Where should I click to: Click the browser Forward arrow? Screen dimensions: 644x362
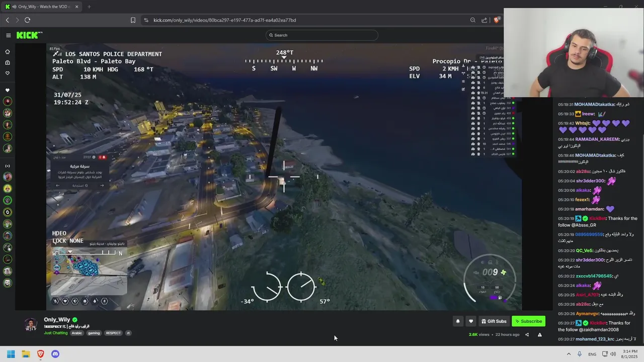click(x=17, y=20)
